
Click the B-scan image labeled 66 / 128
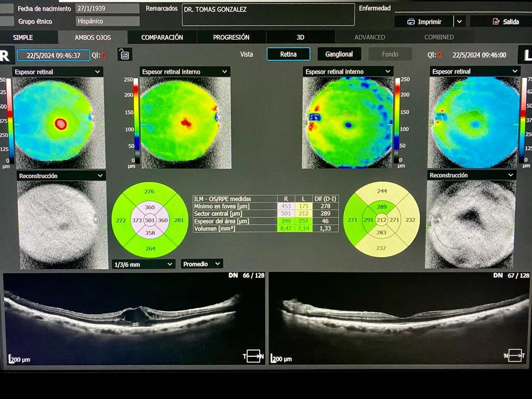[134, 319]
